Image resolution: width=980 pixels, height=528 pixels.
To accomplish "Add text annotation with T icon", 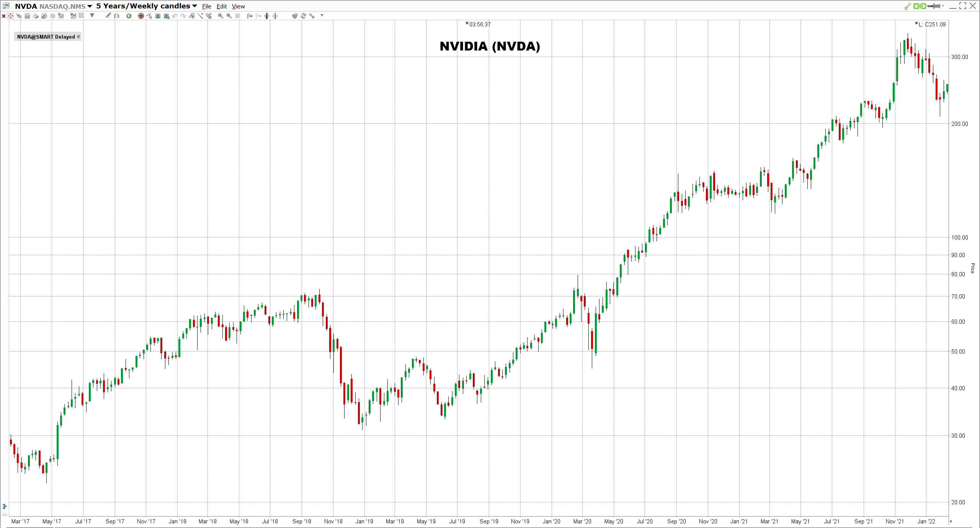I will [158, 16].
